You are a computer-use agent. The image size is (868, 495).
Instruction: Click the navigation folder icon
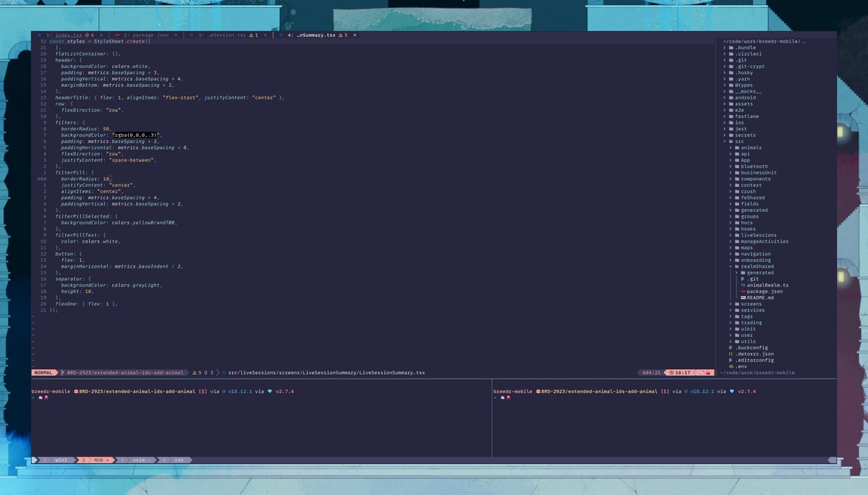click(x=736, y=254)
